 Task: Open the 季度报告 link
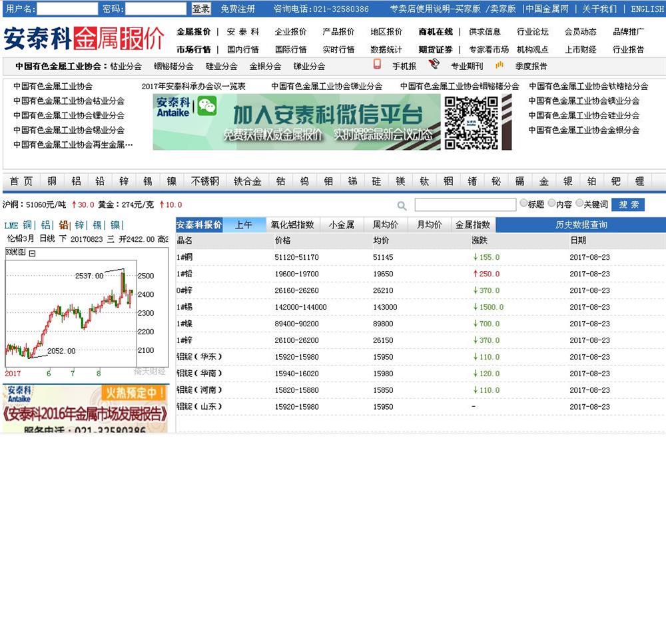(x=531, y=67)
